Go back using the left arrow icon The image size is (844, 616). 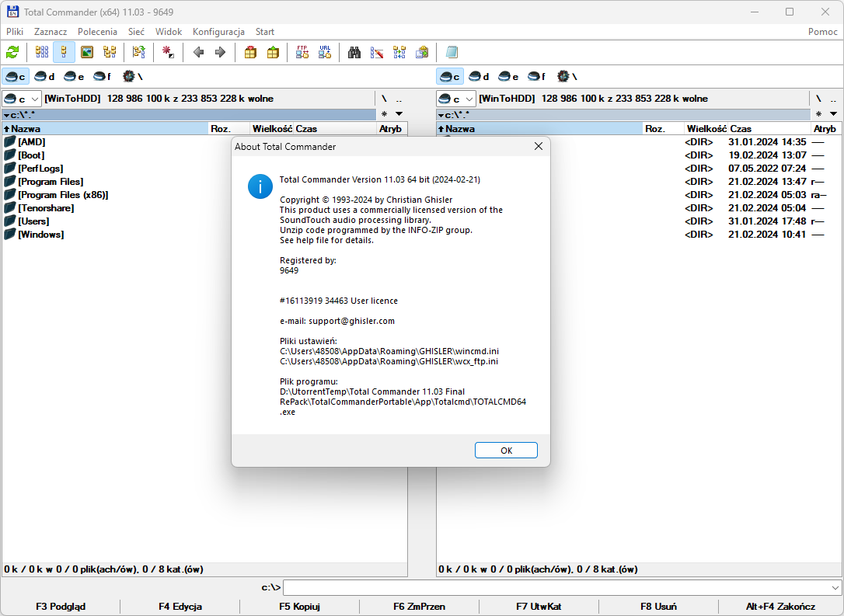point(199,52)
